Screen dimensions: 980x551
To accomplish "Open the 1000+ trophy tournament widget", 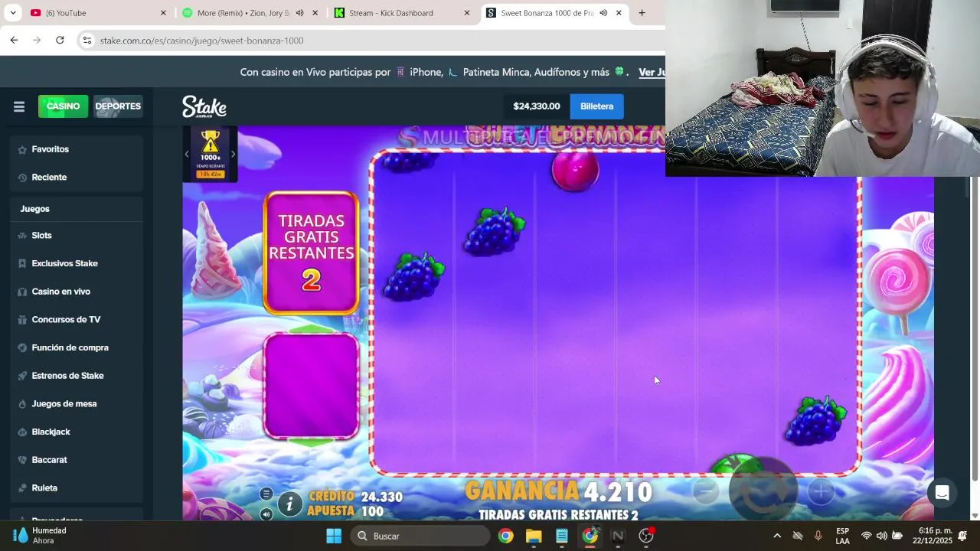I will [210, 154].
